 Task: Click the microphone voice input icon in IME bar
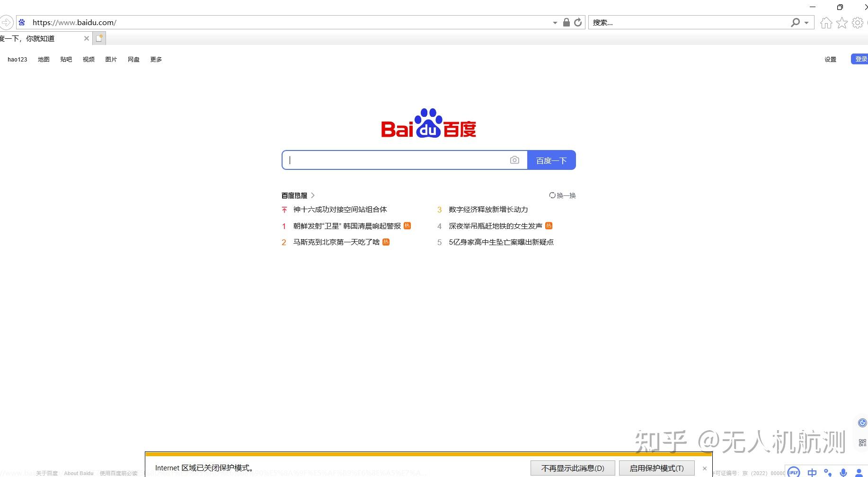[x=843, y=472]
